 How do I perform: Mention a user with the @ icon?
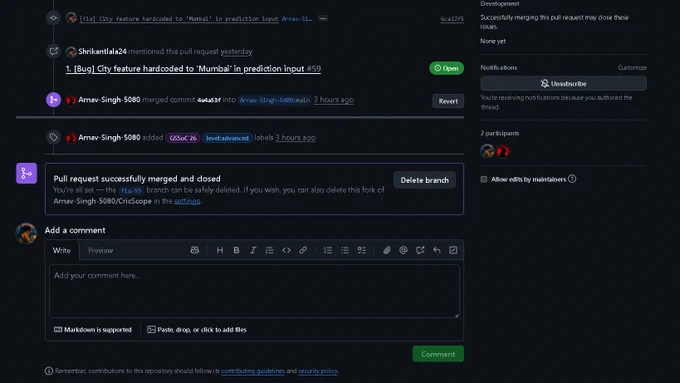[x=403, y=250]
